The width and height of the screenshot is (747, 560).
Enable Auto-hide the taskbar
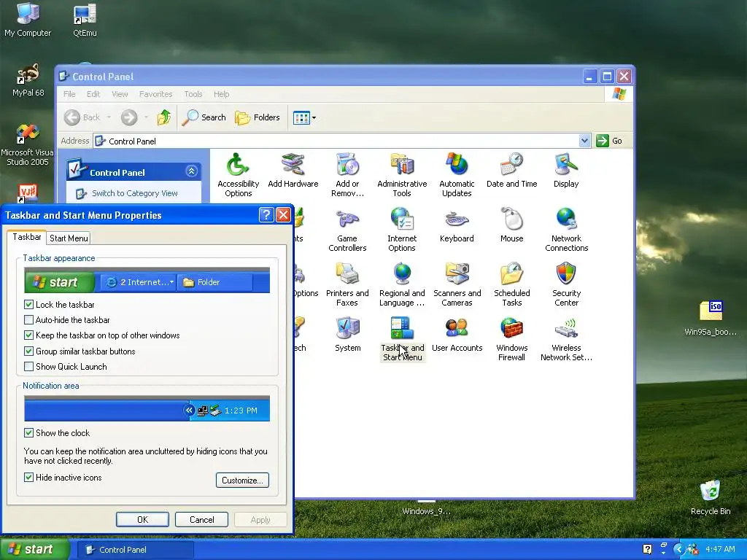coord(28,319)
